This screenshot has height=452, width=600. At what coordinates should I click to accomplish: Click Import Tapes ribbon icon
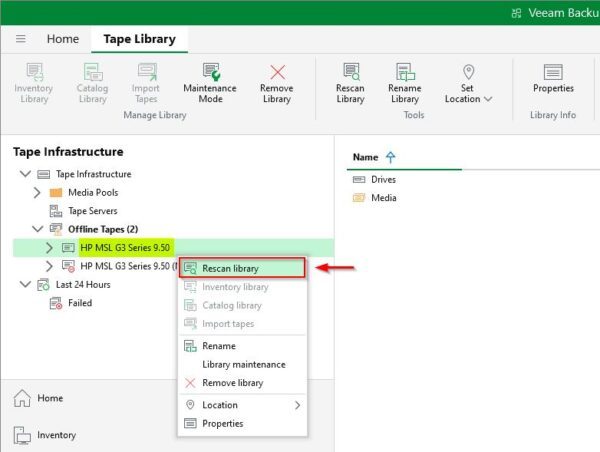(146, 83)
